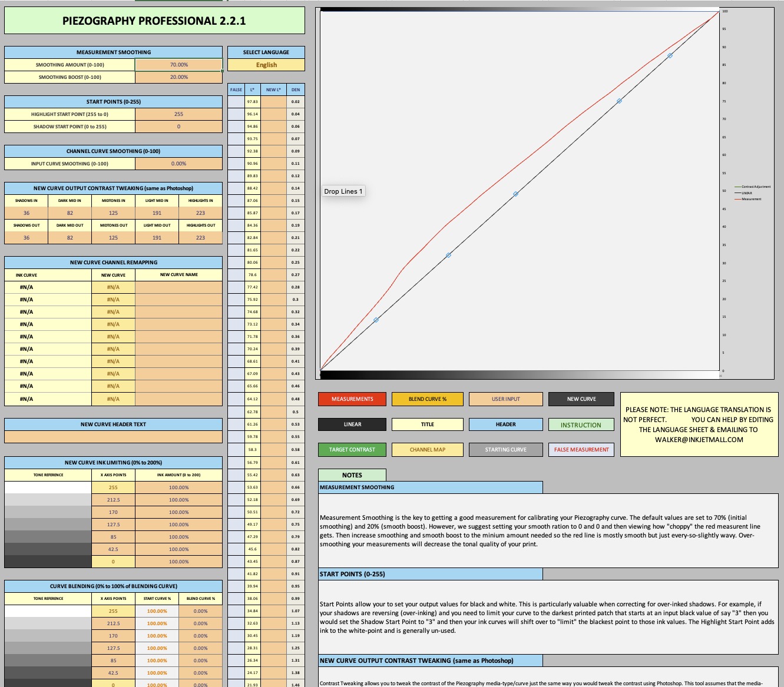784x687 pixels.
Task: Select the Smoothing Boost cell showing 20.00%
Action: coord(179,77)
